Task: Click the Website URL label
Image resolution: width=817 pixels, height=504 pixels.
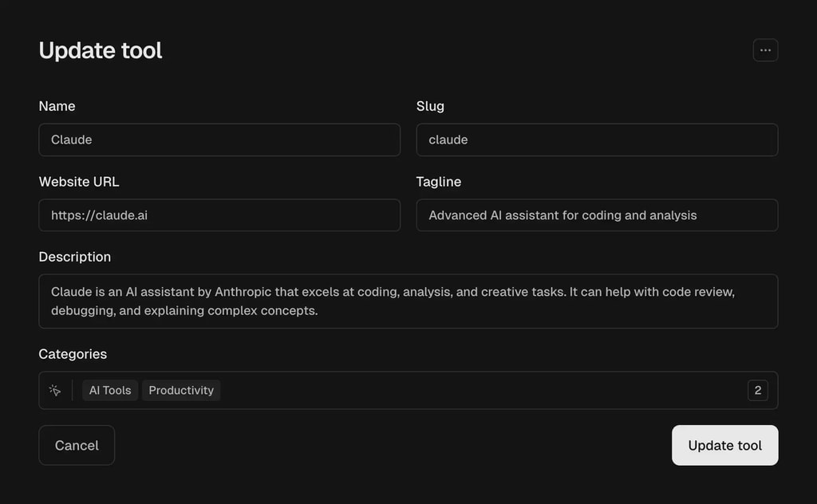Action: point(79,182)
